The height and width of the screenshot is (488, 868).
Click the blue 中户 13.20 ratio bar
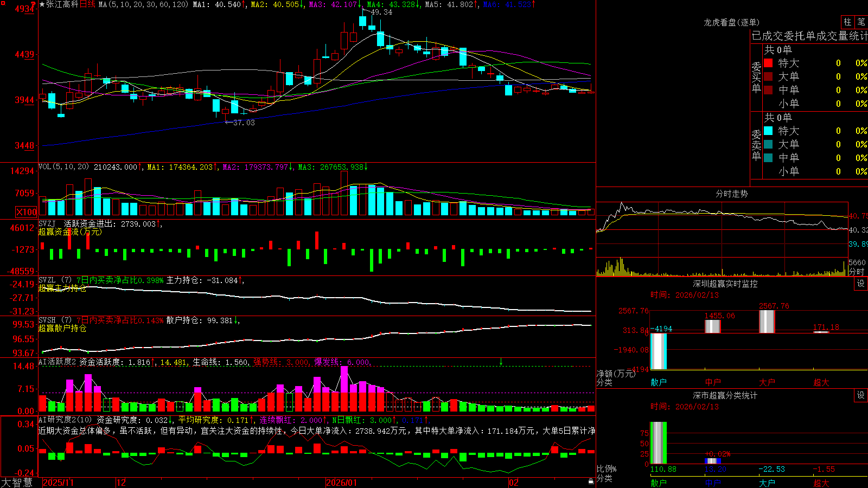(713, 461)
